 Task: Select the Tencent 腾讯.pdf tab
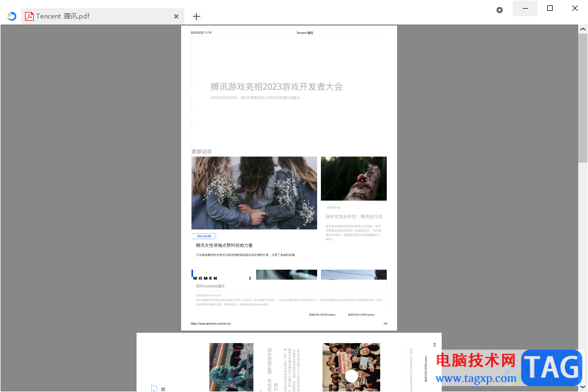point(102,16)
